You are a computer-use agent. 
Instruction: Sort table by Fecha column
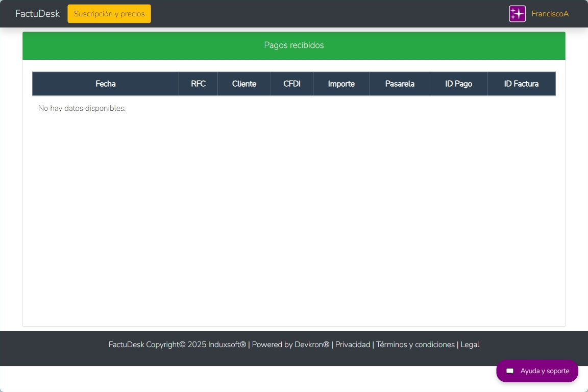pos(106,84)
